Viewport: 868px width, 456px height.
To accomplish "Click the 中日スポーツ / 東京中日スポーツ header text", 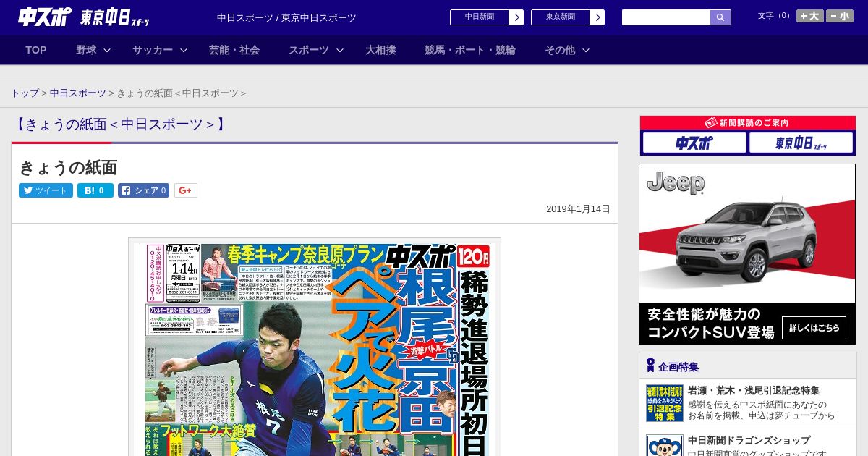I will click(x=286, y=18).
